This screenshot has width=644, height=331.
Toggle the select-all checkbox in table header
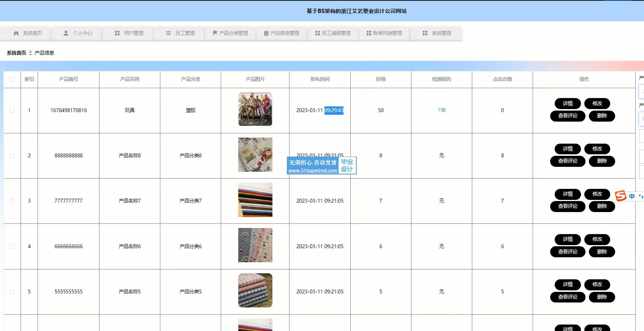[12, 79]
